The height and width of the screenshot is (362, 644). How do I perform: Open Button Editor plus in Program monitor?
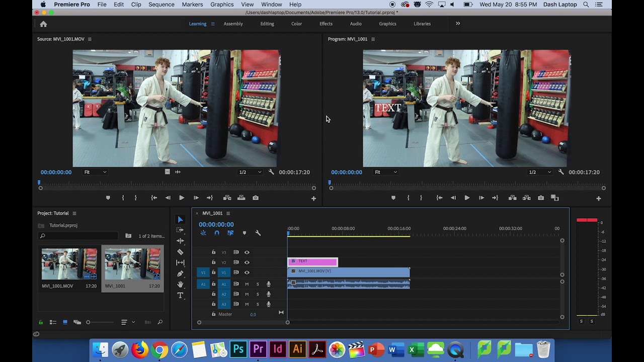click(x=599, y=199)
